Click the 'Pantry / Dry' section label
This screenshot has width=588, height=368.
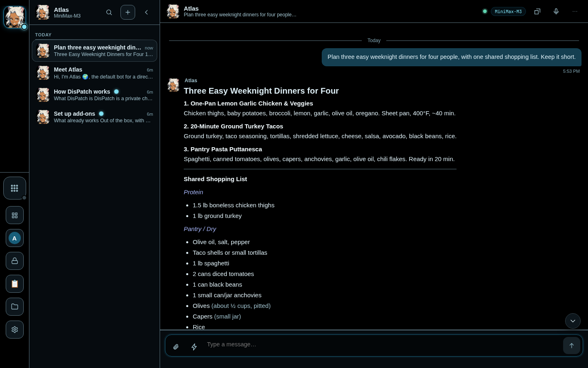tap(200, 229)
